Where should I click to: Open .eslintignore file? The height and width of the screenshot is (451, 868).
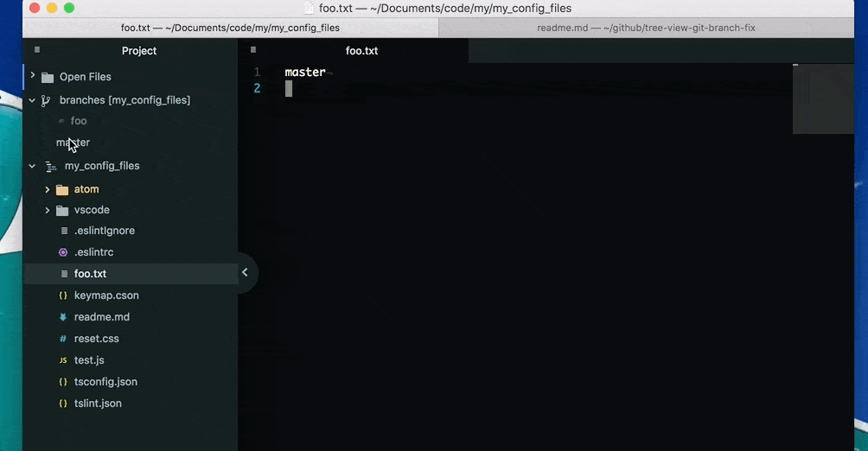[105, 231]
